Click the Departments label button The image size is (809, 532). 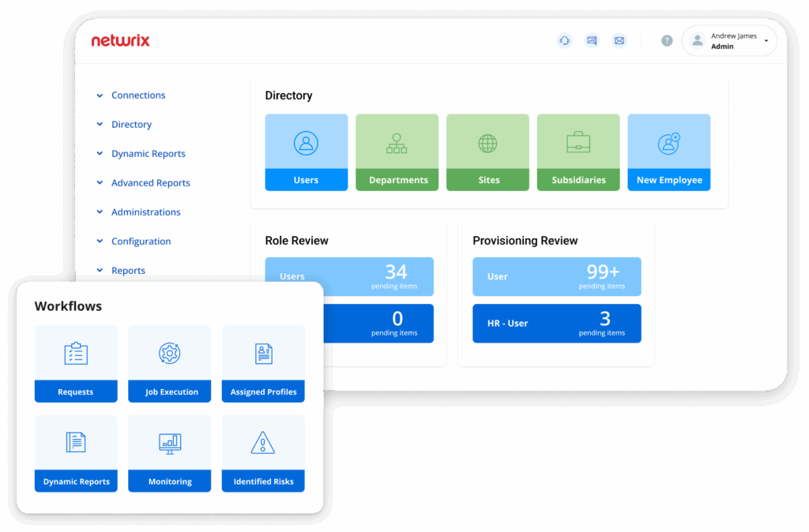click(x=397, y=180)
